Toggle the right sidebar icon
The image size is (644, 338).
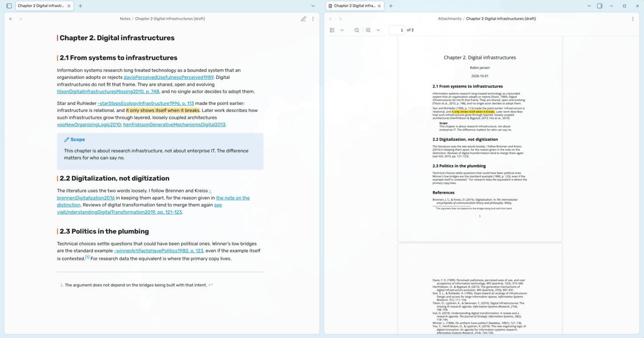[x=600, y=6]
